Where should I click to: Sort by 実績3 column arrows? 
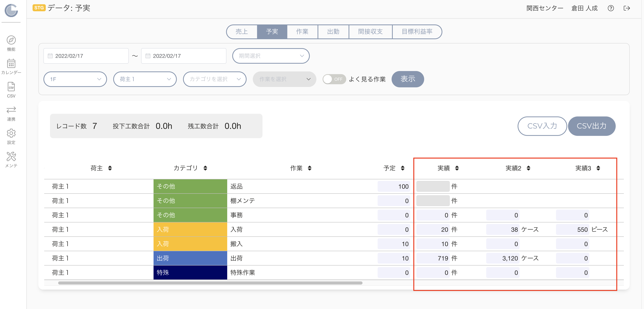[598, 168]
